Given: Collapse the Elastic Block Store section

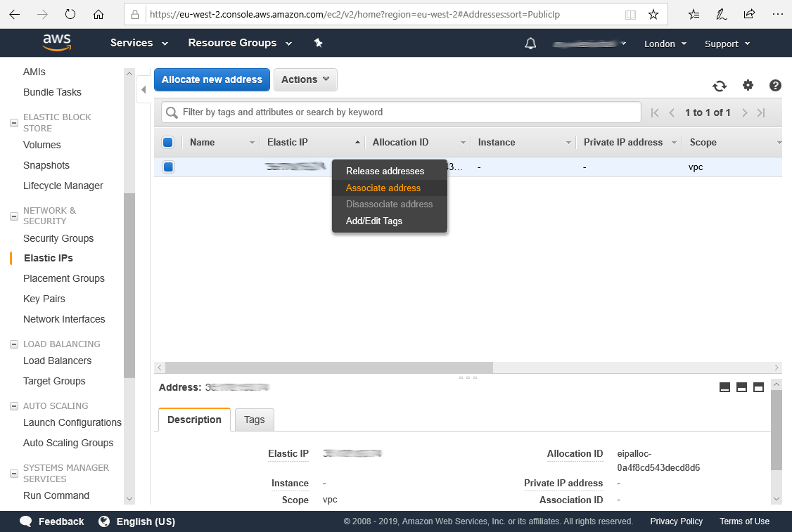Looking at the screenshot, I should click(14, 123).
